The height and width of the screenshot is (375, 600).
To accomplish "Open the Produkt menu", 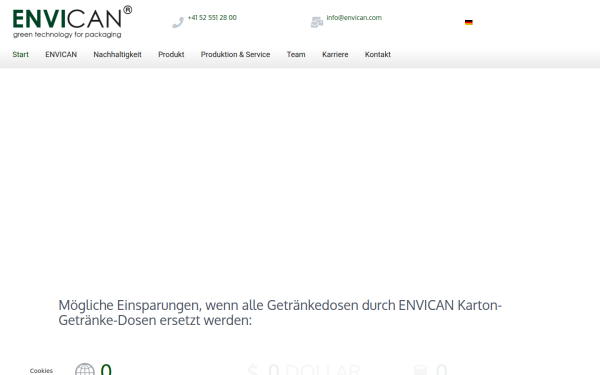I will 171,54.
